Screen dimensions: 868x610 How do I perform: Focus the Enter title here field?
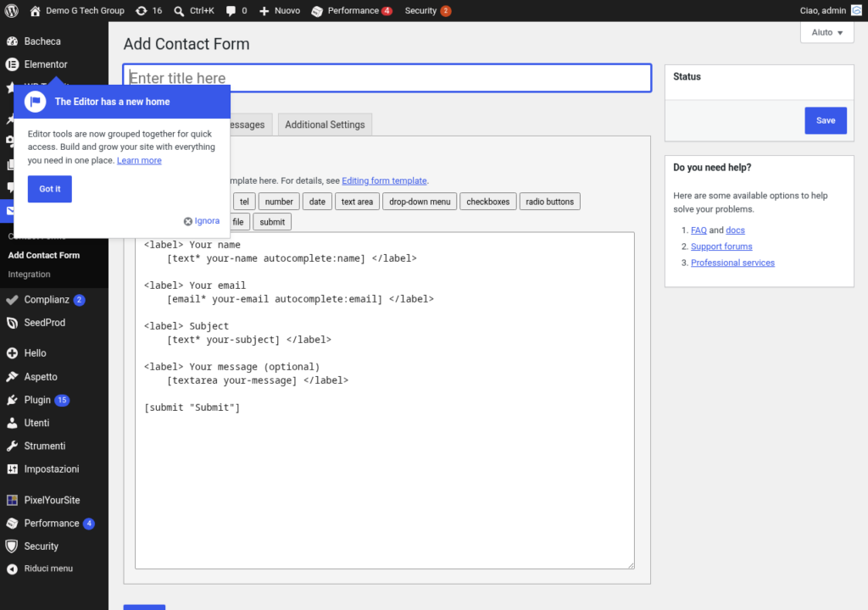(x=387, y=78)
